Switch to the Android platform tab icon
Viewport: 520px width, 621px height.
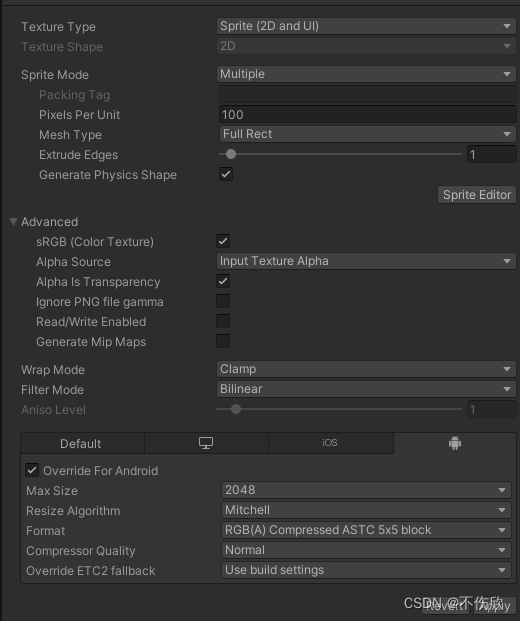pyautogui.click(x=455, y=443)
